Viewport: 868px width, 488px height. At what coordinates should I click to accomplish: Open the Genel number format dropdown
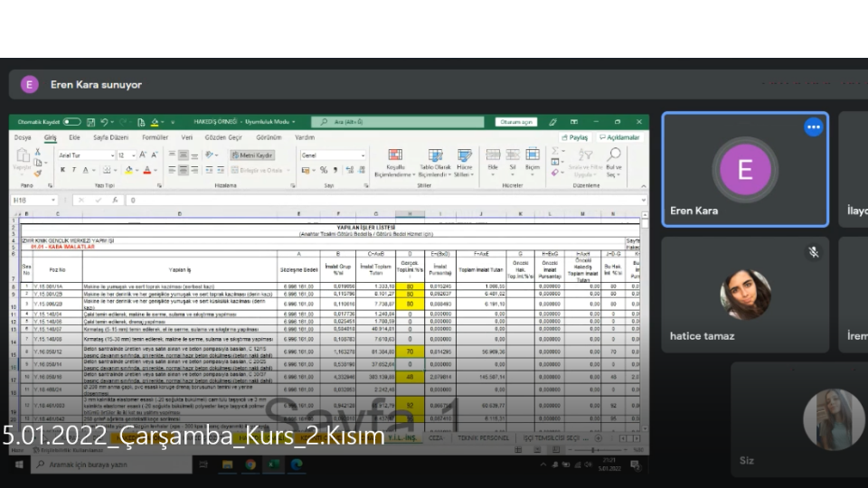[363, 155]
